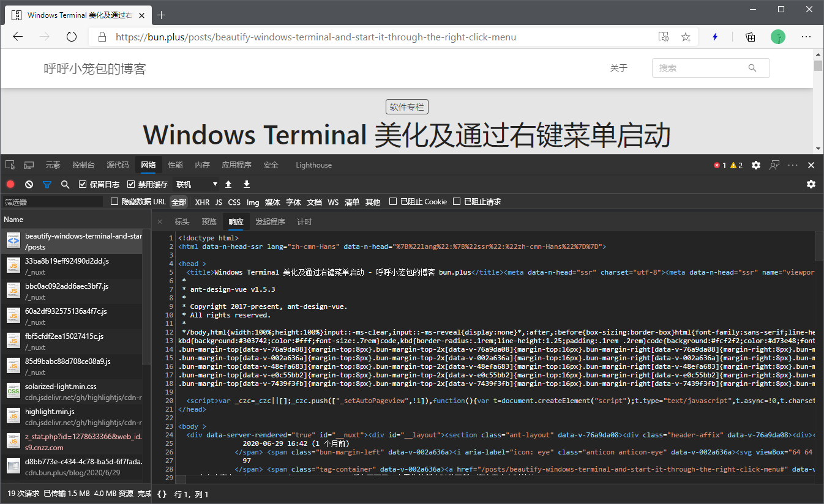The image size is (824, 504).
Task: Click the 关于 navigation link
Action: pos(619,68)
